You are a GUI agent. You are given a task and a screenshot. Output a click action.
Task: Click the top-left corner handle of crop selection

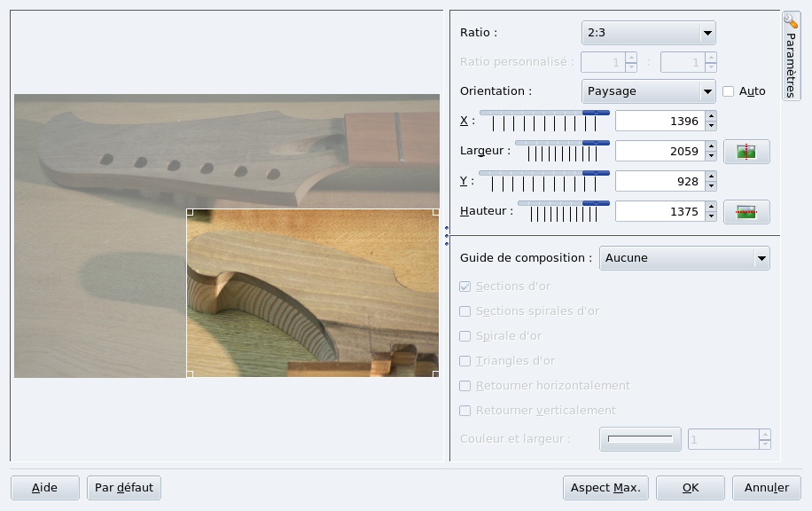[x=190, y=212]
